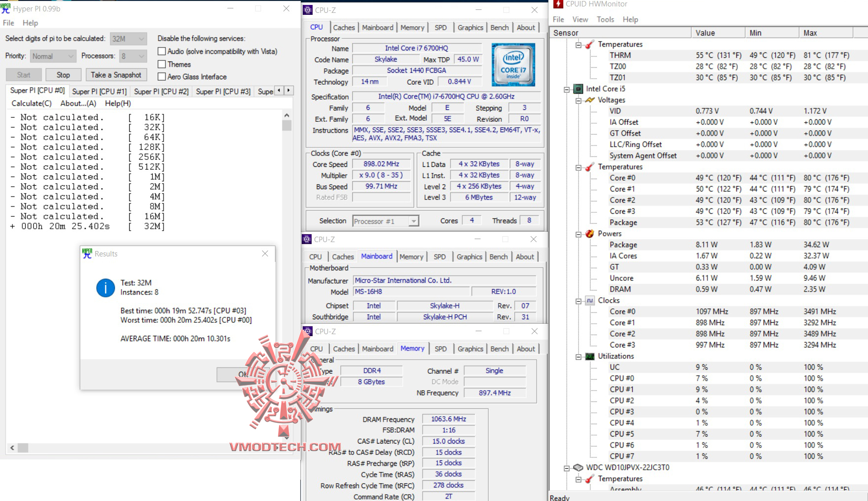Click the Stop button in Hyper PI
This screenshot has width=868, height=501.
(63, 74)
